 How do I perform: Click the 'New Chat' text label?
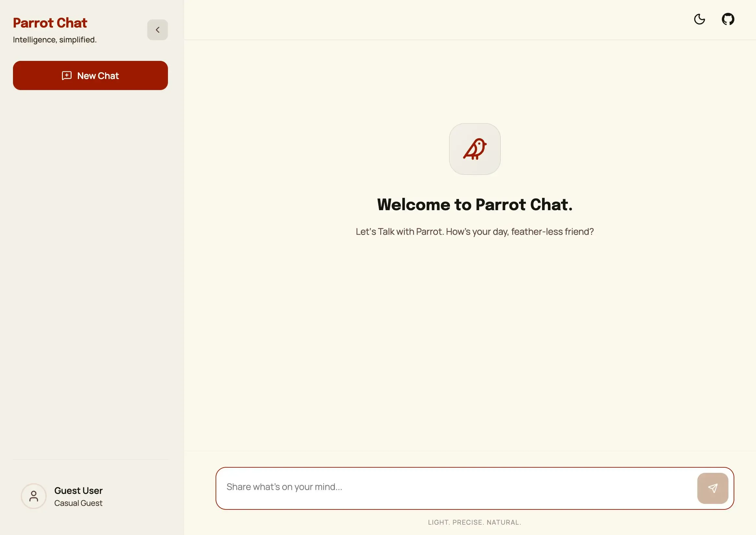pyautogui.click(x=98, y=76)
